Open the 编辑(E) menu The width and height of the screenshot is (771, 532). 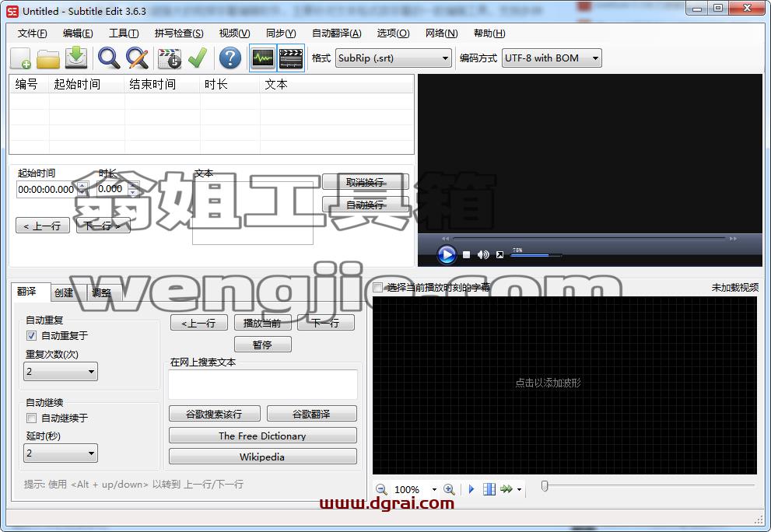click(x=78, y=33)
